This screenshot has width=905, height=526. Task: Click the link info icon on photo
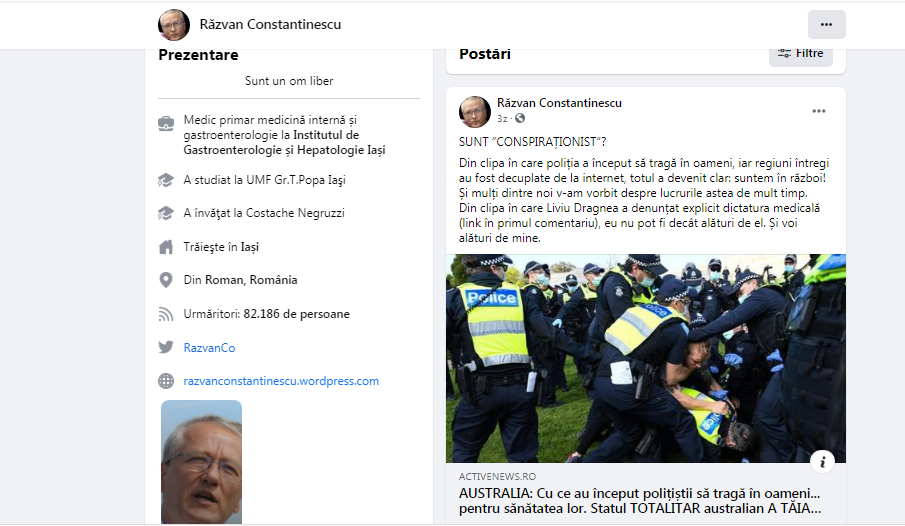point(822,461)
